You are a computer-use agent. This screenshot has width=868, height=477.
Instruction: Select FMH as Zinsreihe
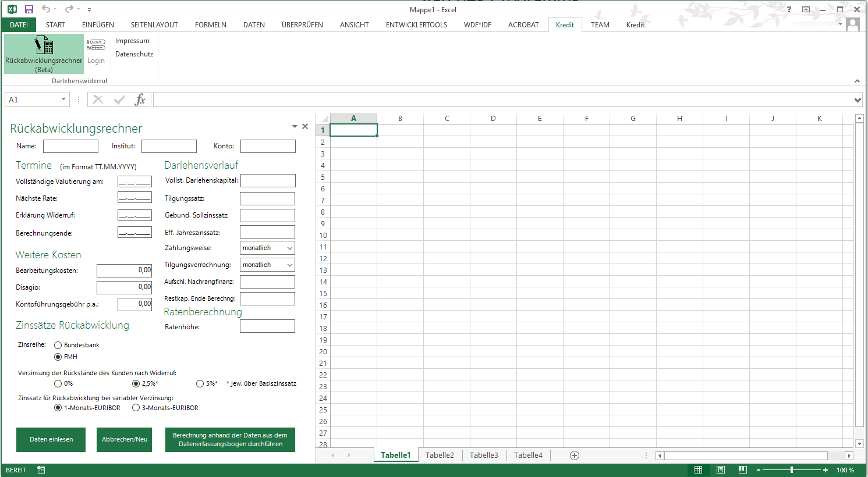click(58, 357)
